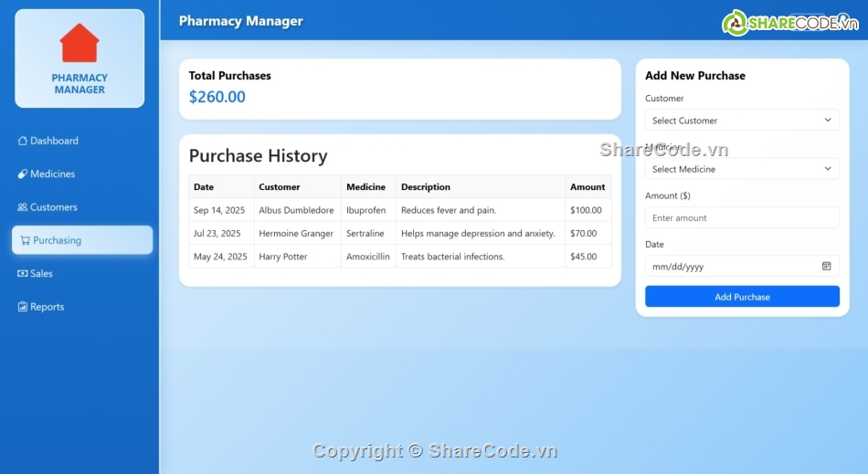Viewport: 868px width, 474px height.
Task: Focus the Enter amount input field
Action: pos(741,218)
